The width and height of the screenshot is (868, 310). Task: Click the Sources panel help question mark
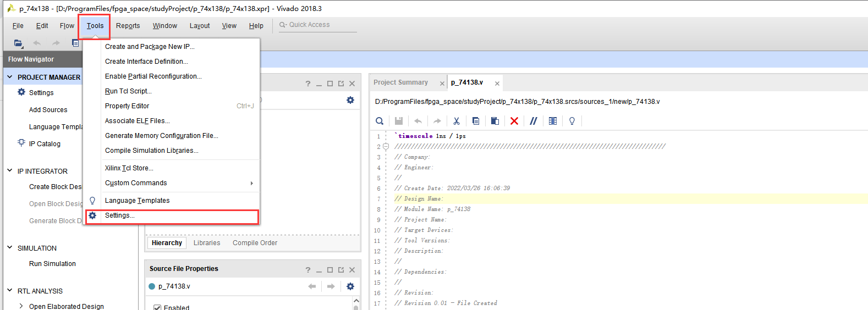tap(308, 84)
